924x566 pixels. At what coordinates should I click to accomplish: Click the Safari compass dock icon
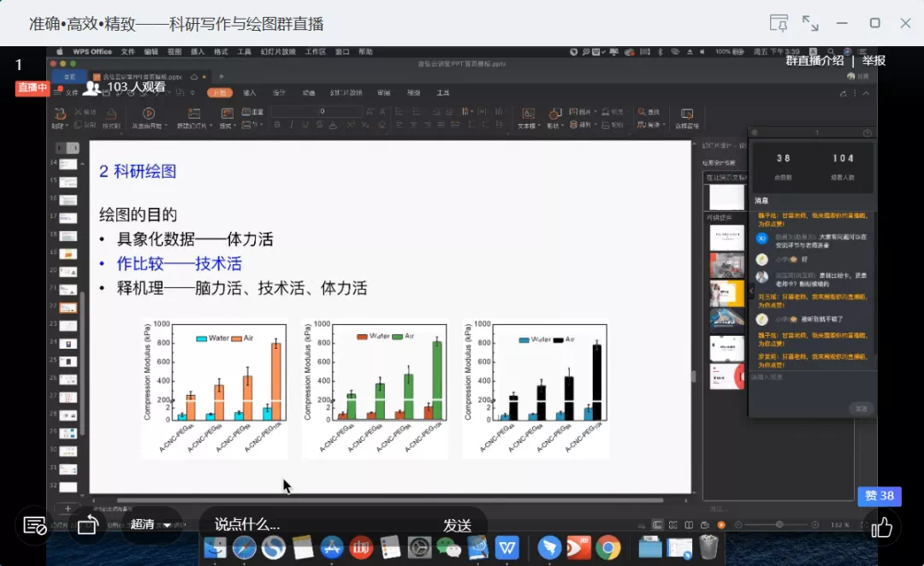click(244, 547)
